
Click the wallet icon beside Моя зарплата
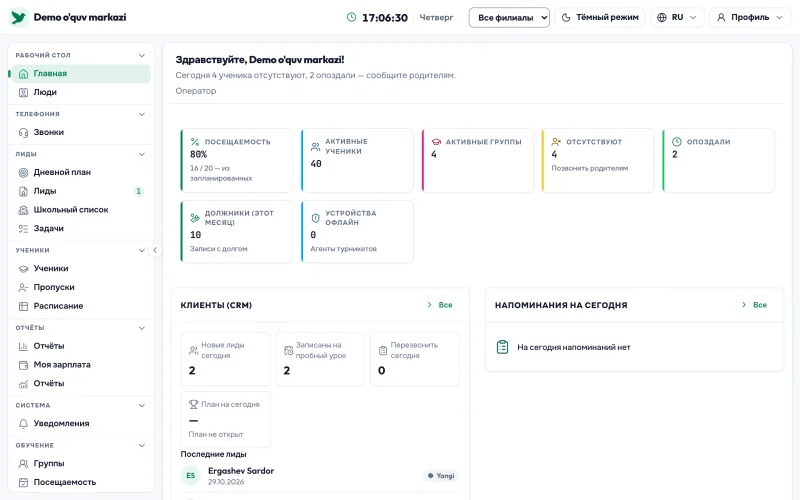tap(23, 365)
